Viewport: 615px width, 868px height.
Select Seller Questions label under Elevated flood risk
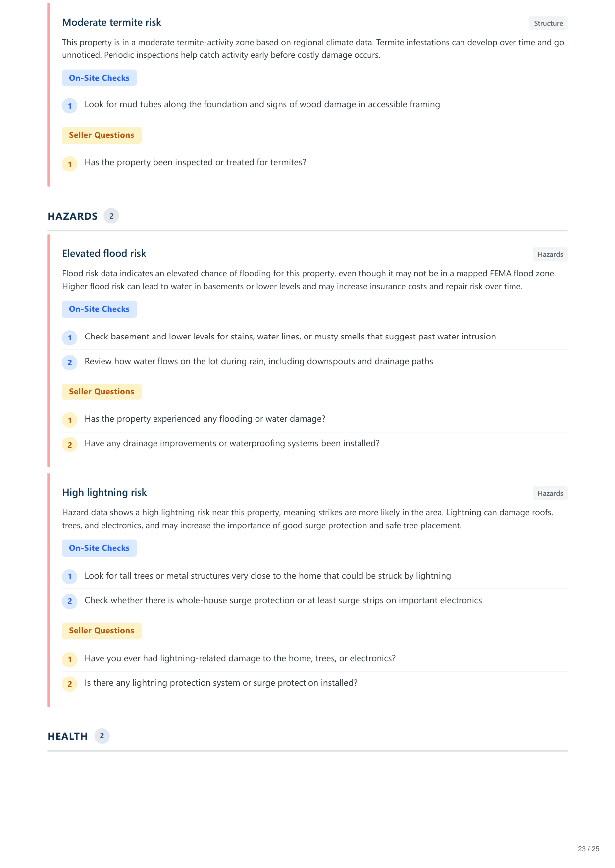[102, 392]
